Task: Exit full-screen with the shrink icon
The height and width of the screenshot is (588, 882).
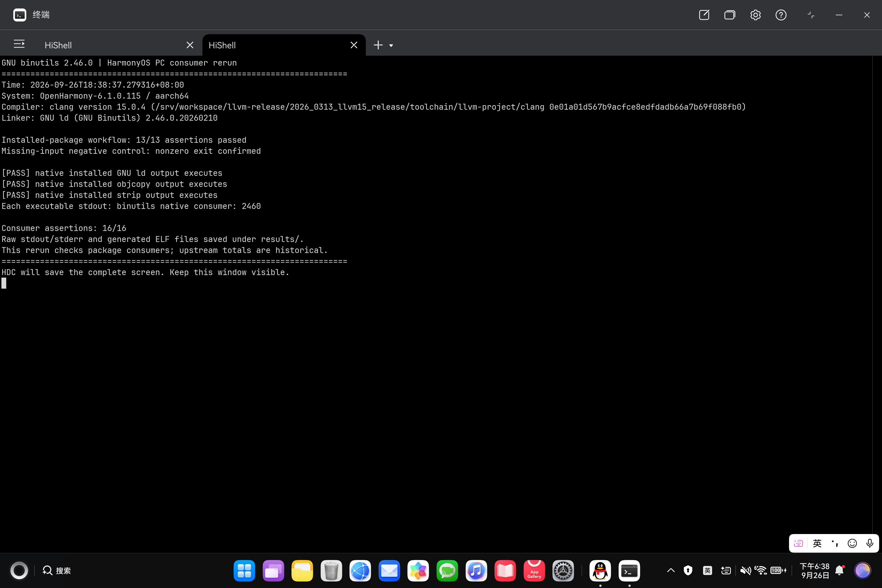Action: pyautogui.click(x=811, y=15)
